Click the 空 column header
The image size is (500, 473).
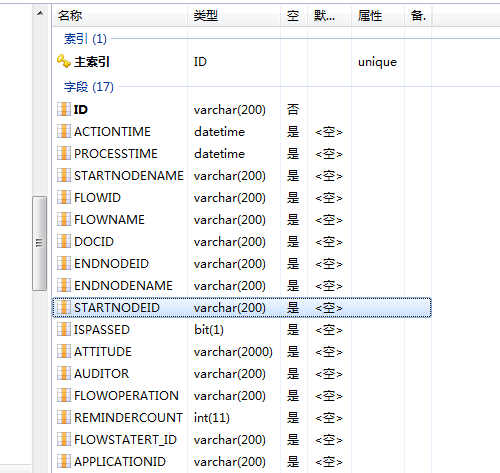click(x=293, y=15)
